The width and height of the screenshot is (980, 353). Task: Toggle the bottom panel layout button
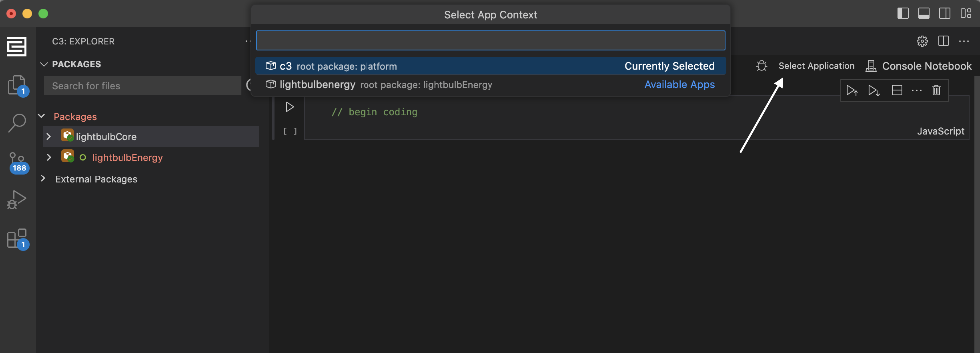(924, 13)
